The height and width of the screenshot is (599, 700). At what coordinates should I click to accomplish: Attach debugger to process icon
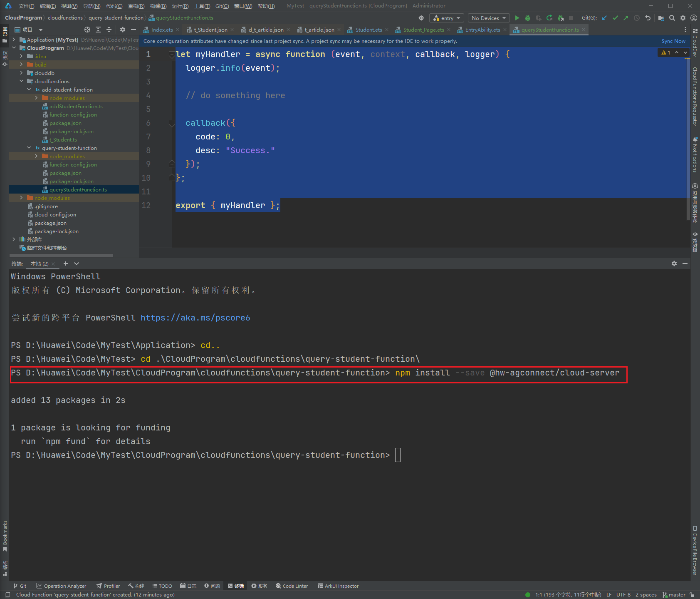[560, 18]
